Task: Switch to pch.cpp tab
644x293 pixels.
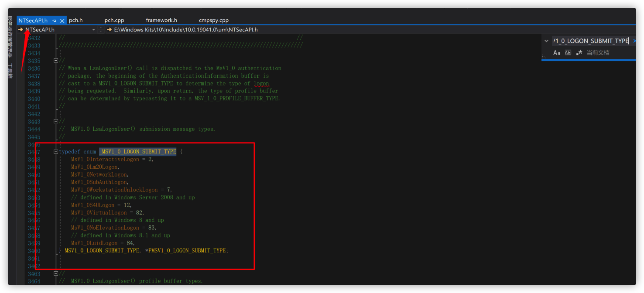Action: coord(114,20)
